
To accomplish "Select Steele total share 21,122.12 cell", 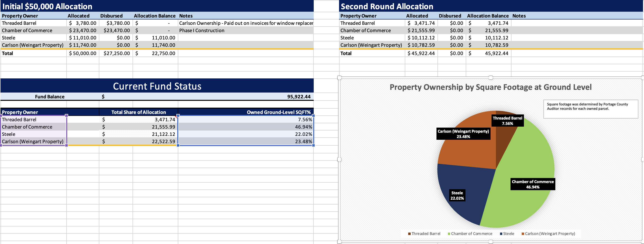I will [139, 134].
